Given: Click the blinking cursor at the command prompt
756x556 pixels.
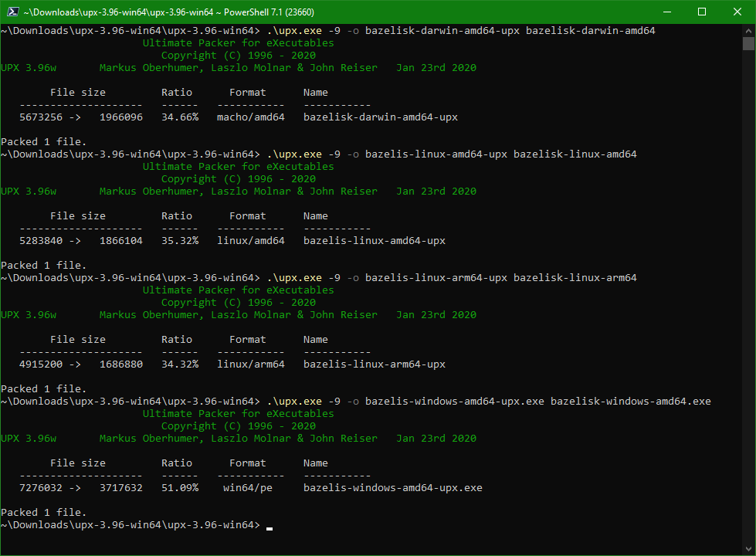Looking at the screenshot, I should point(269,527).
